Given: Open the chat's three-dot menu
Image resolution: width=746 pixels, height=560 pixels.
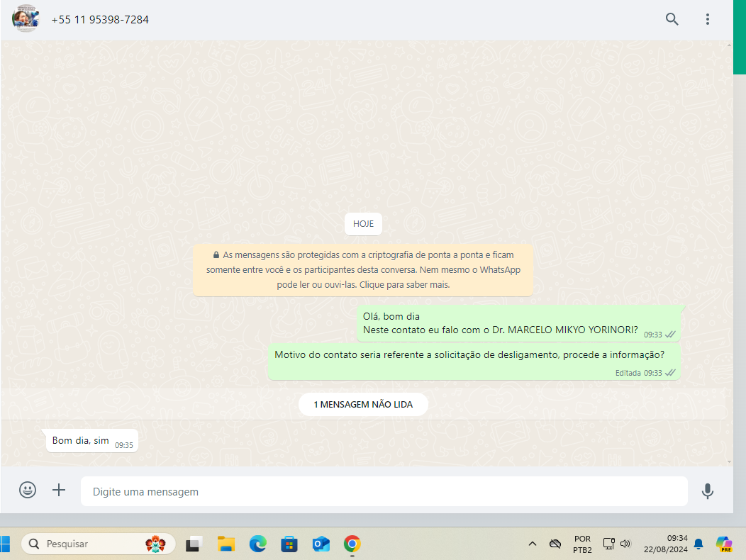Looking at the screenshot, I should pyautogui.click(x=708, y=19).
